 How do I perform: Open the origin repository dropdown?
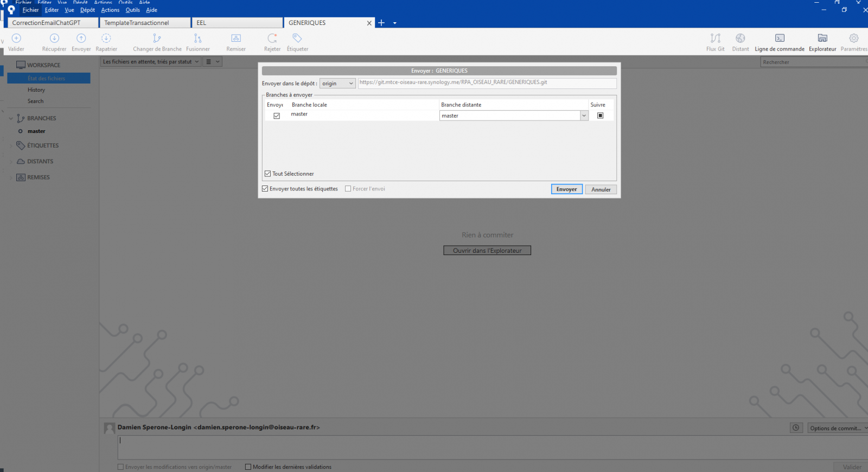point(337,84)
